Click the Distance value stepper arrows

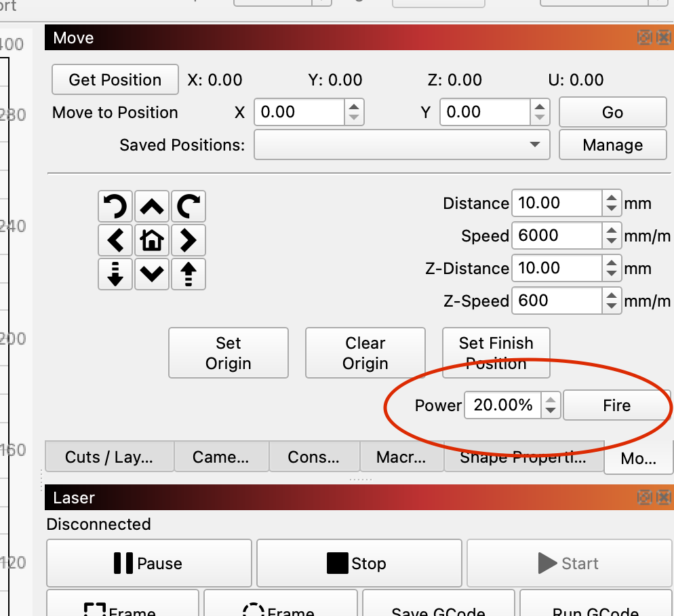pos(612,203)
